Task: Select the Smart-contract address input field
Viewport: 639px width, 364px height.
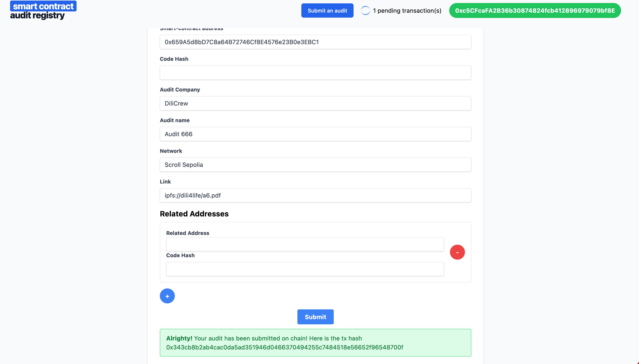Action: click(315, 42)
